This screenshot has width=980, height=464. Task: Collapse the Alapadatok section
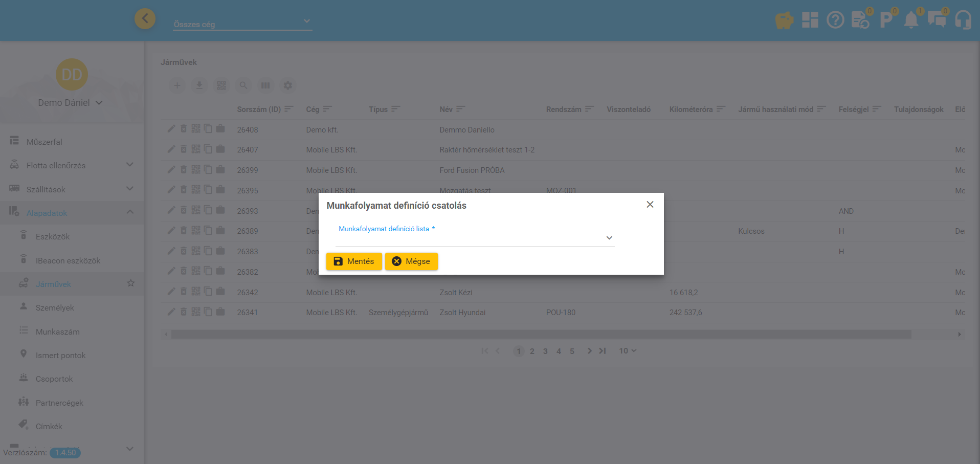[x=130, y=212]
